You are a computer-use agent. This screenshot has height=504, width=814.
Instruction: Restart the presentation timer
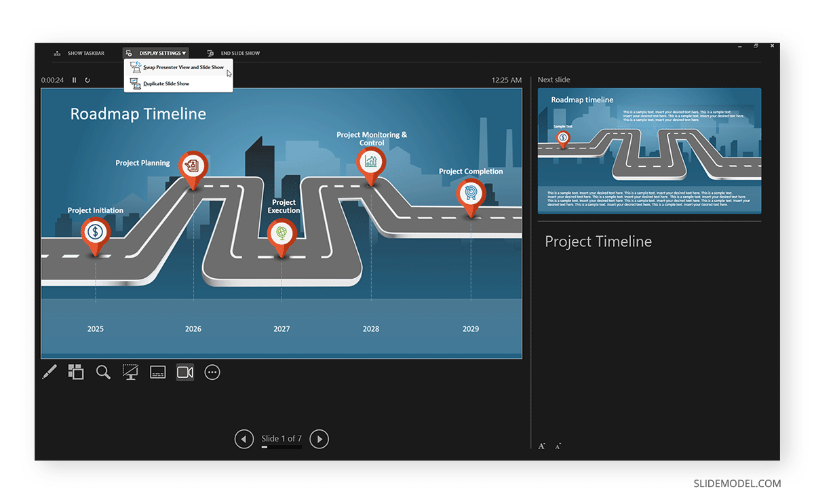pyautogui.click(x=88, y=79)
